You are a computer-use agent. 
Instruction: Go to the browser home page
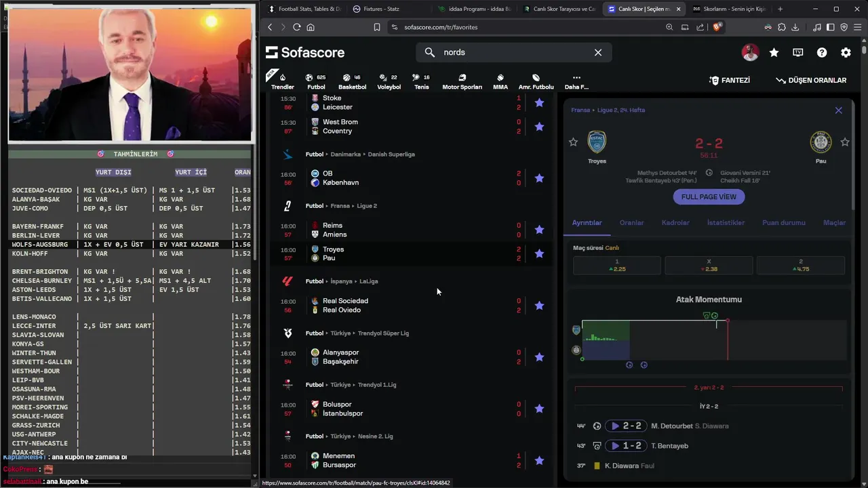(x=311, y=27)
